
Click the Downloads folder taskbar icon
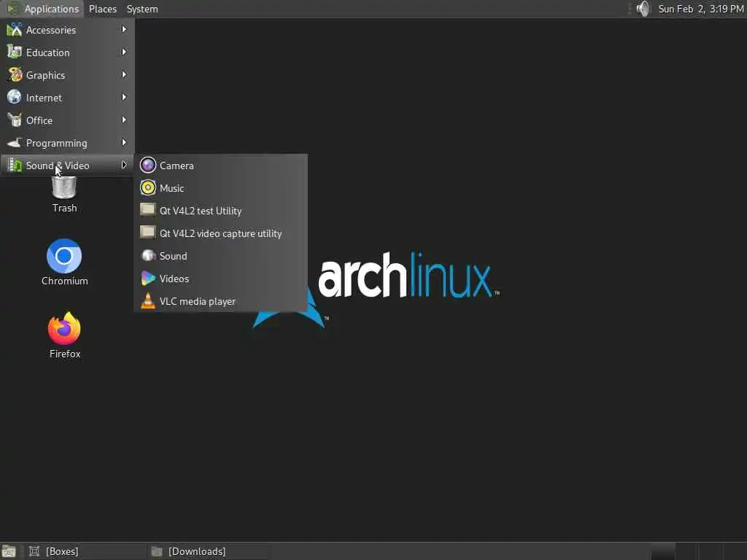[157, 551]
